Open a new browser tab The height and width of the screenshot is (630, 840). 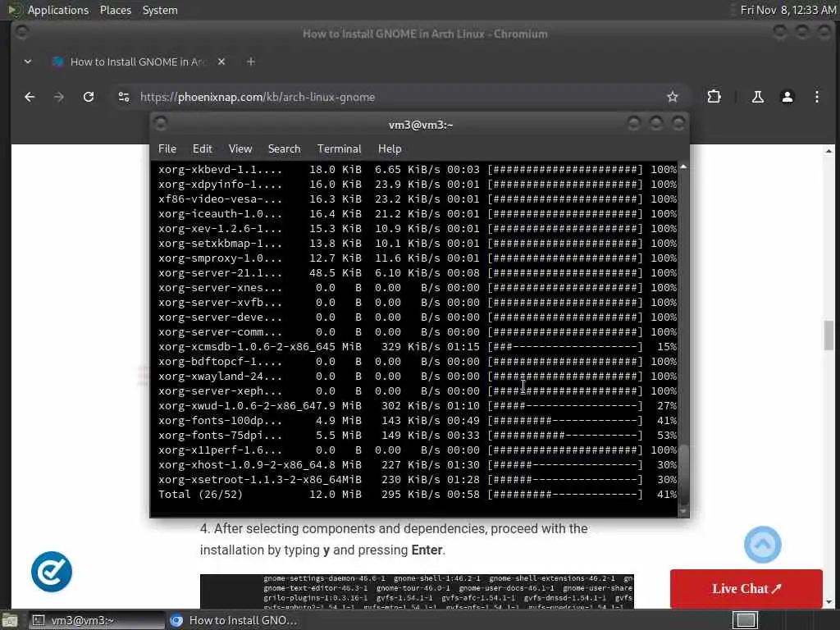(x=251, y=62)
